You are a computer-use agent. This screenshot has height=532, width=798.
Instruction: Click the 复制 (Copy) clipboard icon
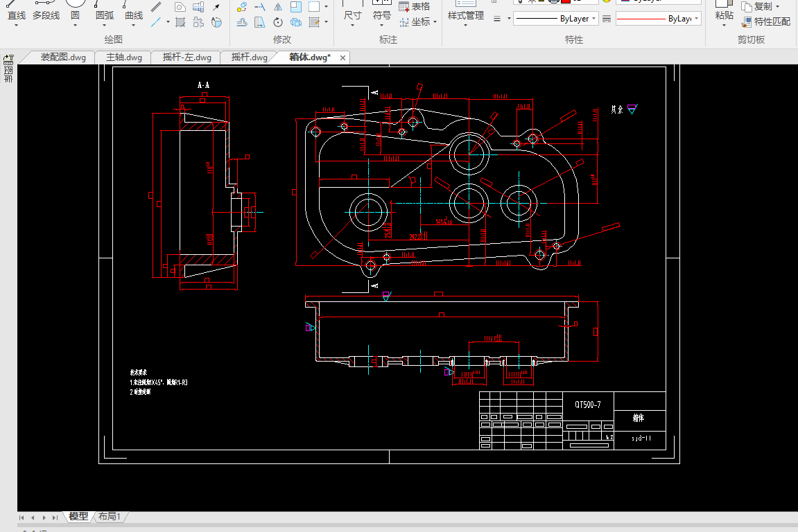747,6
